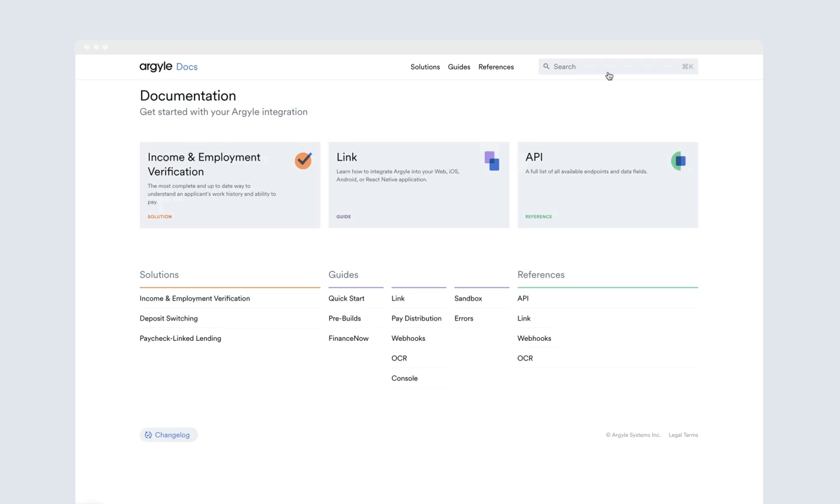This screenshot has width=840, height=504.
Task: Click the © Argyle Systems Inc. text
Action: 633,435
